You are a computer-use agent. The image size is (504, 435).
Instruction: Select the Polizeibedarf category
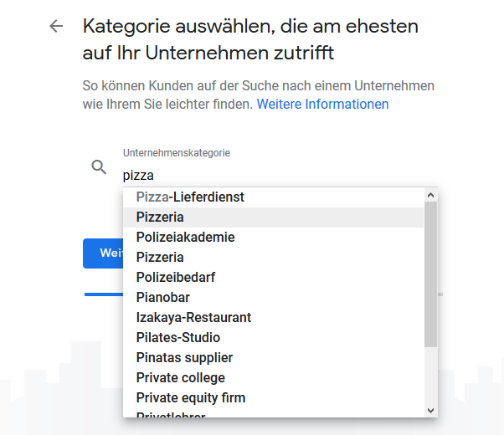click(176, 278)
